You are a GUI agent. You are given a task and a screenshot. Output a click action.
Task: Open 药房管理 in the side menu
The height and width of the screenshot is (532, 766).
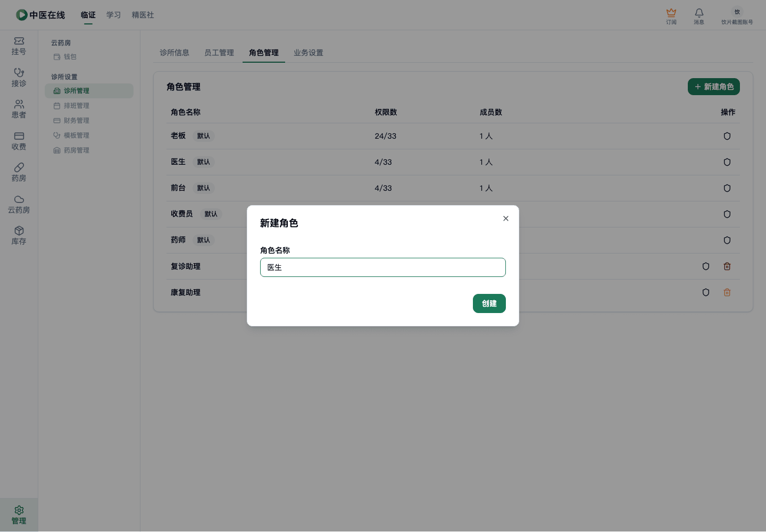pos(89,150)
